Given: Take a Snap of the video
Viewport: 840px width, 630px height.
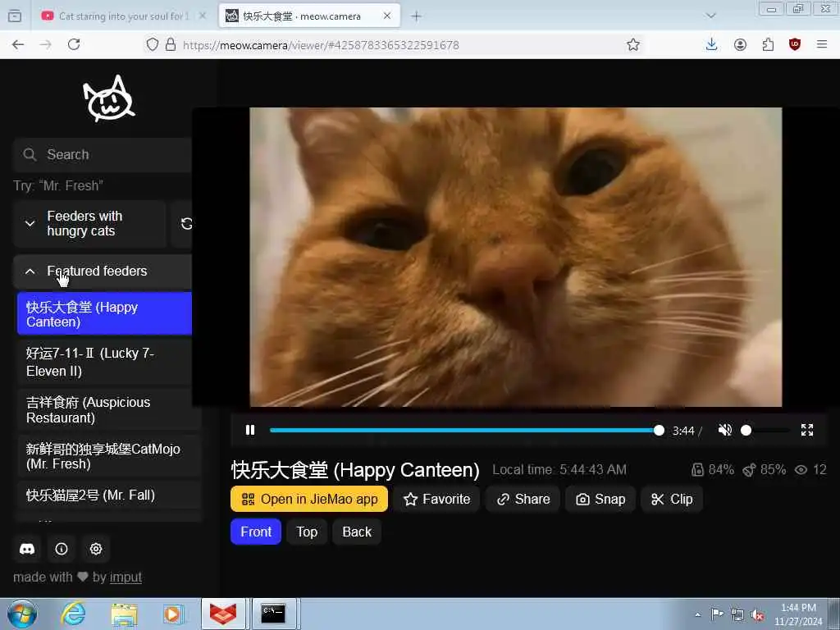Looking at the screenshot, I should (600, 500).
